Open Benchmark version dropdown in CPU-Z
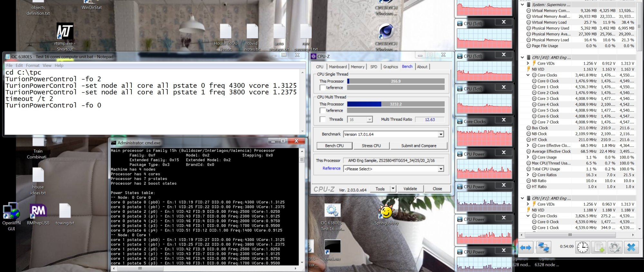 tap(441, 134)
